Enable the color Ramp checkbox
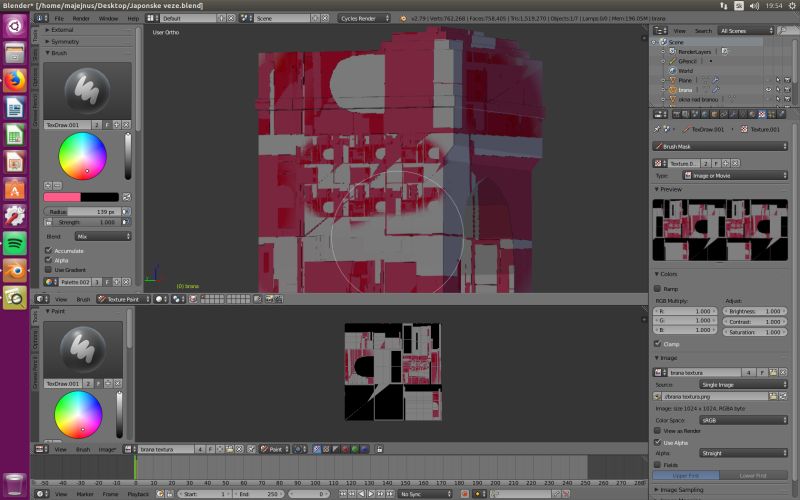 pos(658,289)
